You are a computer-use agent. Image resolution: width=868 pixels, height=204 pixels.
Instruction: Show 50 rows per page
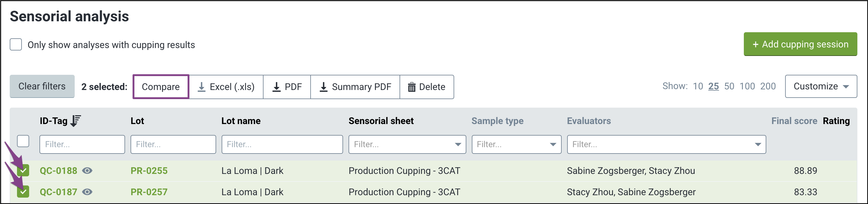click(x=729, y=86)
